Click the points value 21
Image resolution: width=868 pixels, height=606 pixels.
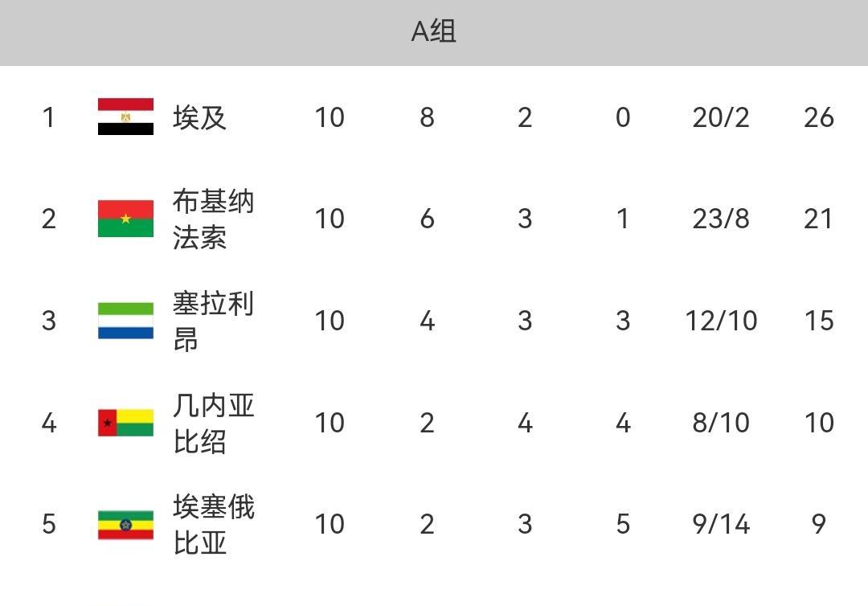[x=818, y=219]
